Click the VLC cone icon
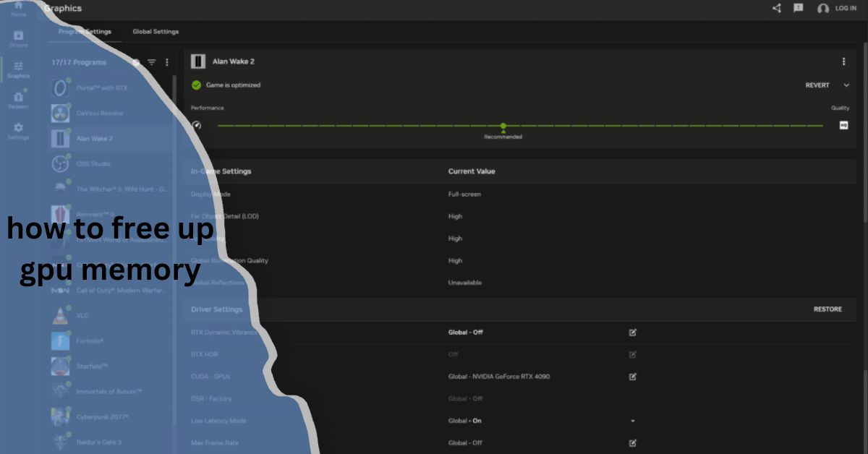Image resolution: width=868 pixels, height=454 pixels. tap(61, 315)
